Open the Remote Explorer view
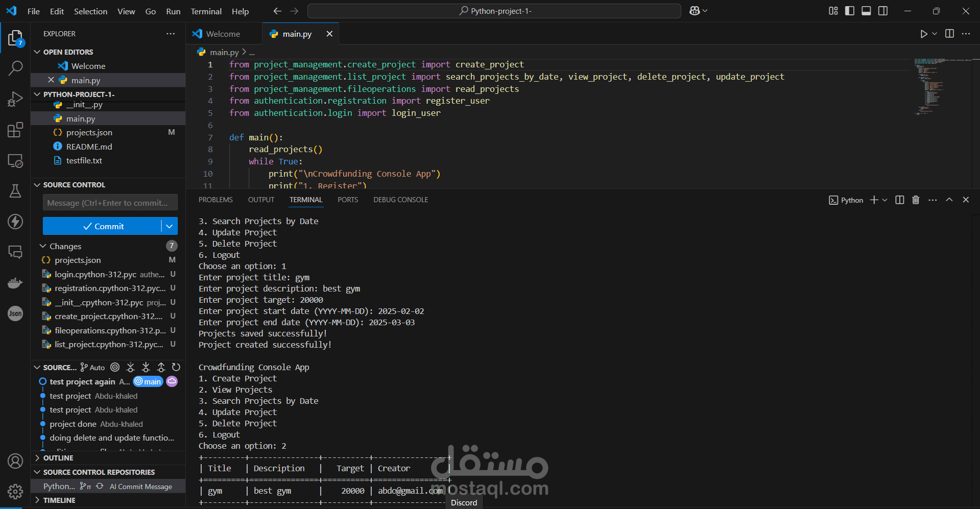Viewport: 980px width, 509px height. pos(15,161)
